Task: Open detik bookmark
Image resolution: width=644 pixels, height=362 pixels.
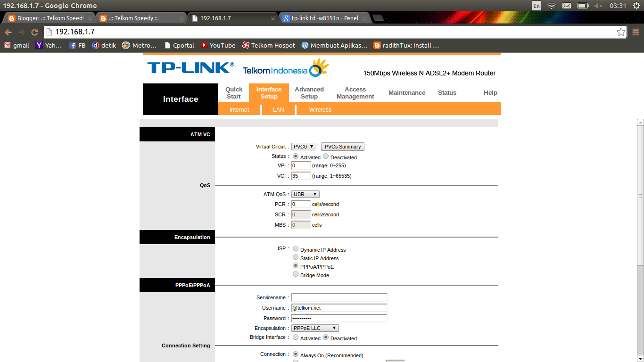Action: click(104, 45)
